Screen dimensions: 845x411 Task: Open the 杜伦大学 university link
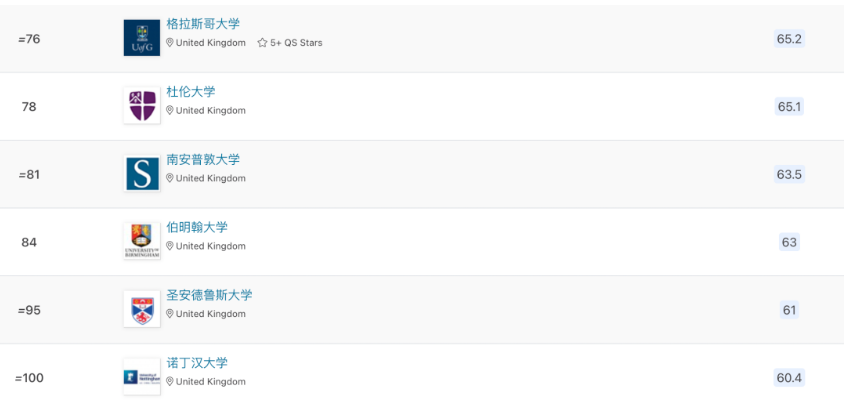pos(191,92)
